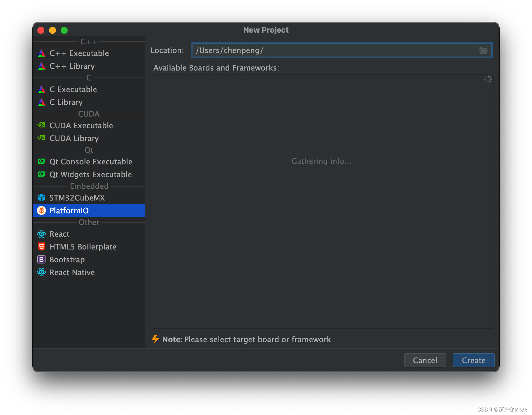Select the PlatformIO embedded project
The width and height of the screenshot is (532, 415).
point(89,210)
